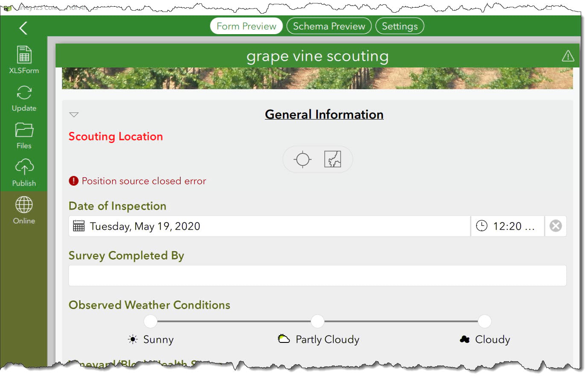The width and height of the screenshot is (588, 380).
Task: Click the Date of Inspection label
Action: coord(118,206)
